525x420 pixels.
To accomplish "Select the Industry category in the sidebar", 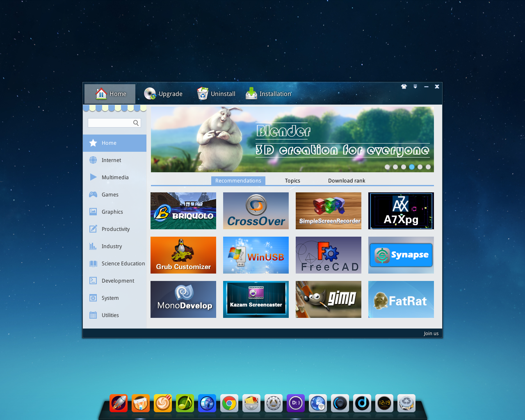I will (x=114, y=247).
